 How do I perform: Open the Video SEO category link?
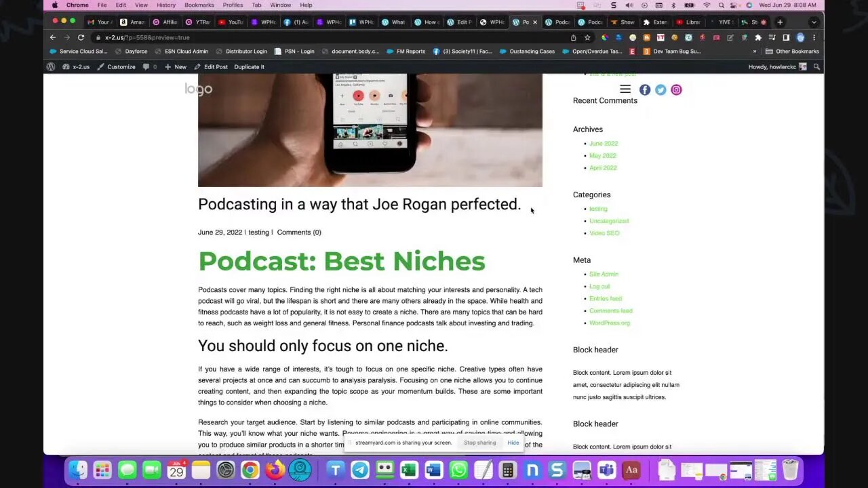[604, 233]
